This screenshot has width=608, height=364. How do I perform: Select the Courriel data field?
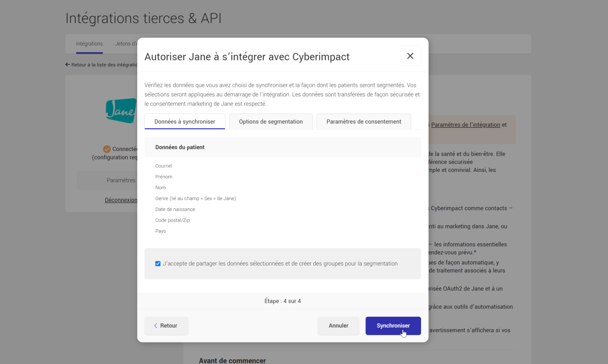(164, 166)
